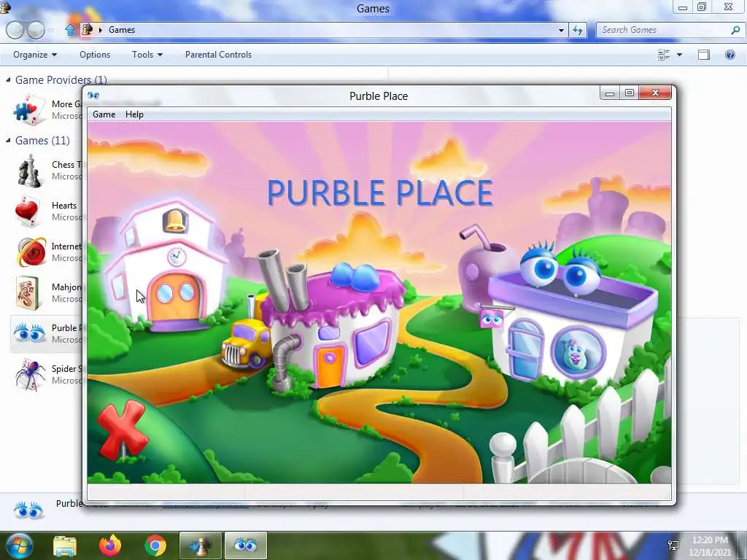Click the address bar games folder icon
This screenshot has height=560, width=747.
pos(88,29)
